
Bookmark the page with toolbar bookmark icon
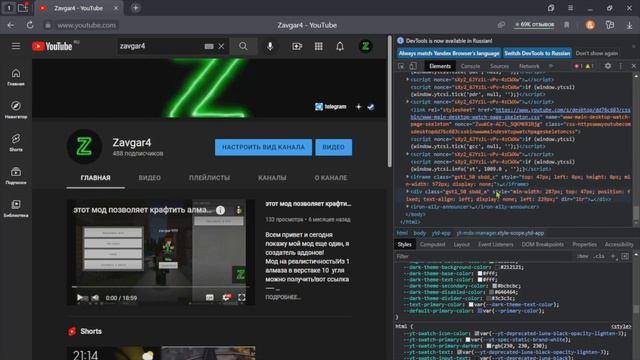pyautogui.click(x=567, y=25)
